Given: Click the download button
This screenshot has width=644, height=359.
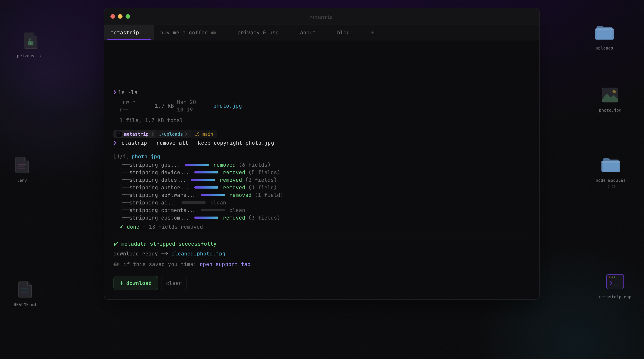Looking at the screenshot, I should coord(136,283).
